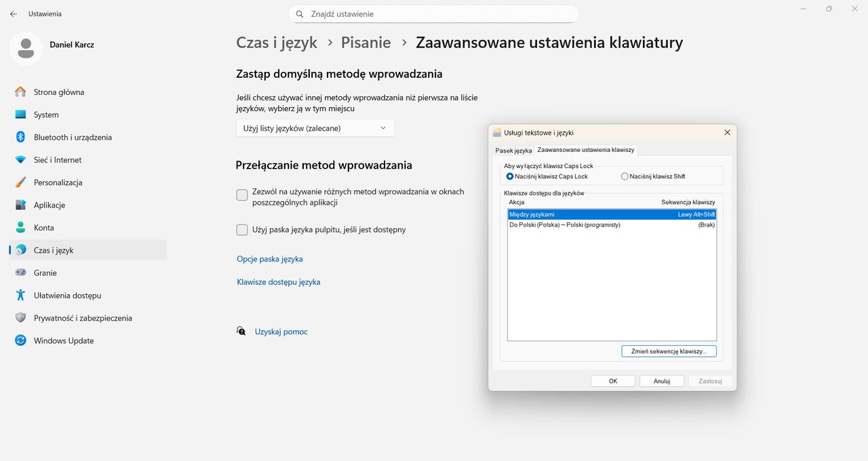The image size is (868, 461).
Task: Go back to Czas i język via breadcrumb
Action: tap(276, 42)
